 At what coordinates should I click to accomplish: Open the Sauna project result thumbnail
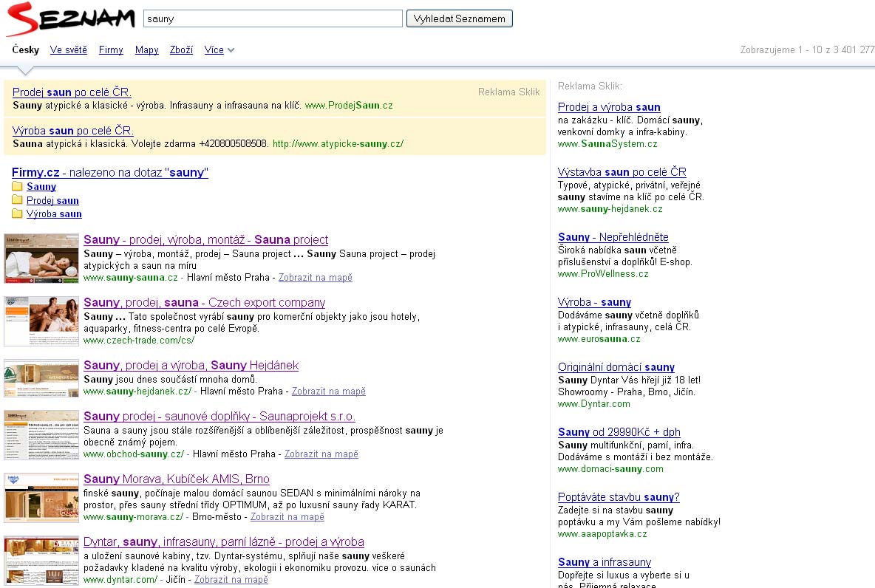point(41,259)
